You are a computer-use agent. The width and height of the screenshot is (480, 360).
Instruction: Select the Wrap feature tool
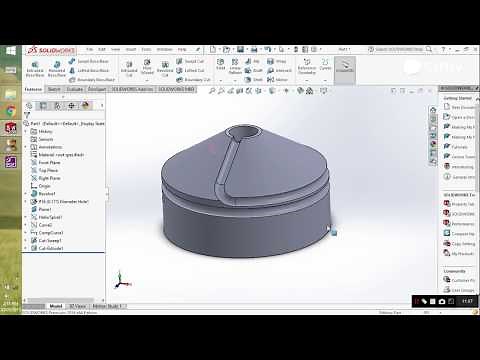(x=277, y=61)
